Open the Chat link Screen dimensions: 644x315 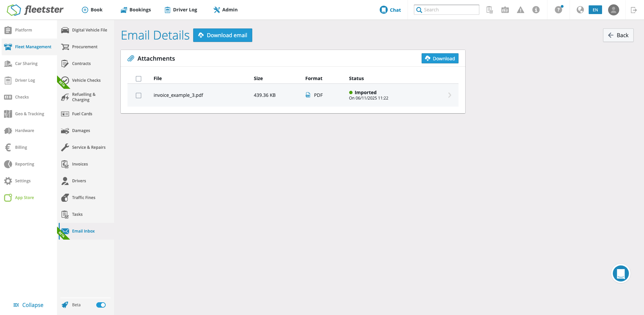click(x=390, y=10)
